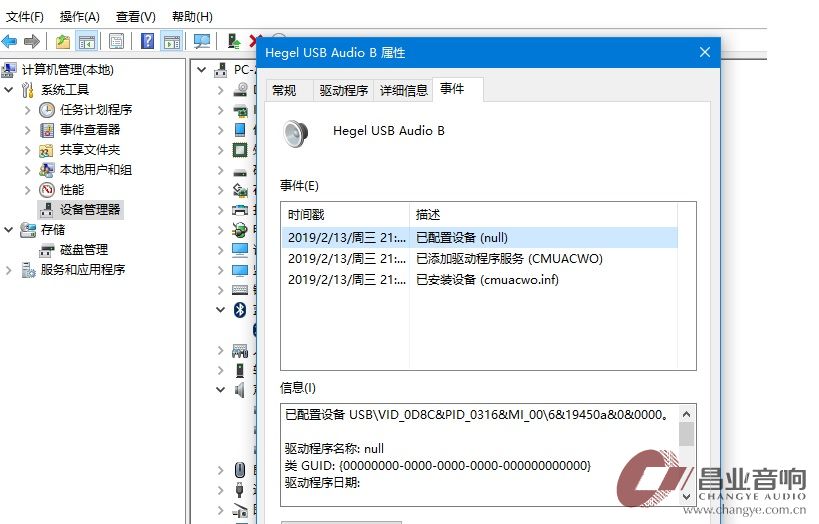Click the info box scrollbar thumb
819x524 pixels.
tap(686, 434)
